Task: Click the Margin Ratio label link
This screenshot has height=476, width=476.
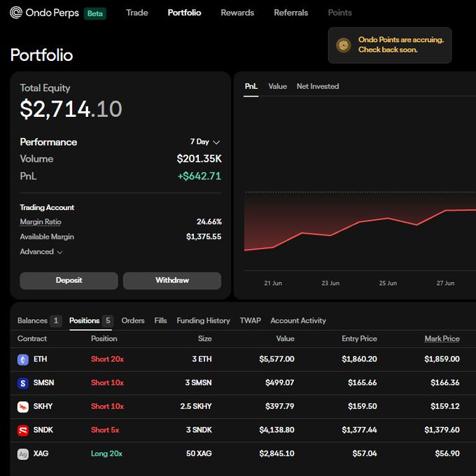Action: tap(41, 222)
